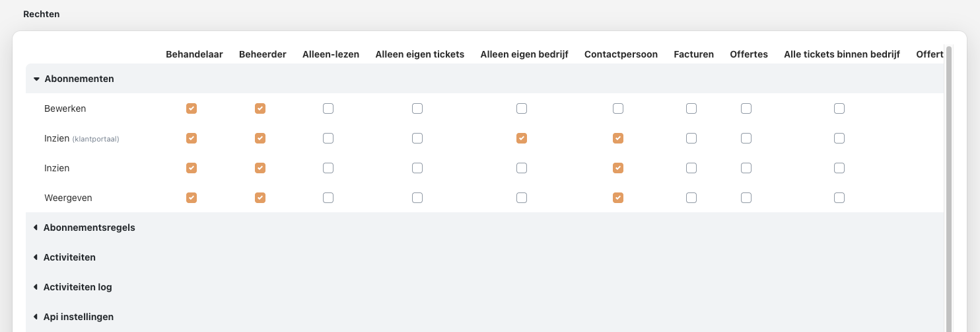This screenshot has width=980, height=332.
Task: Uncheck Inzien klantportaal for Contactpersoon
Action: pyautogui.click(x=618, y=138)
